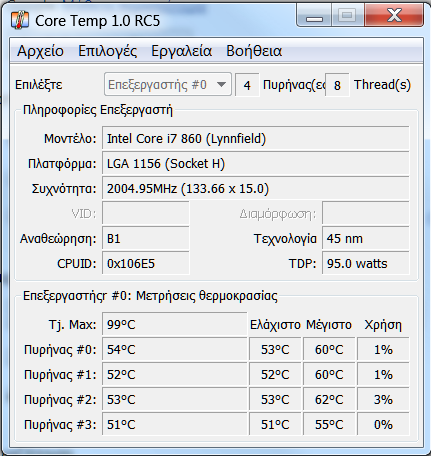Open the Εργαλεία menu

click(x=182, y=51)
